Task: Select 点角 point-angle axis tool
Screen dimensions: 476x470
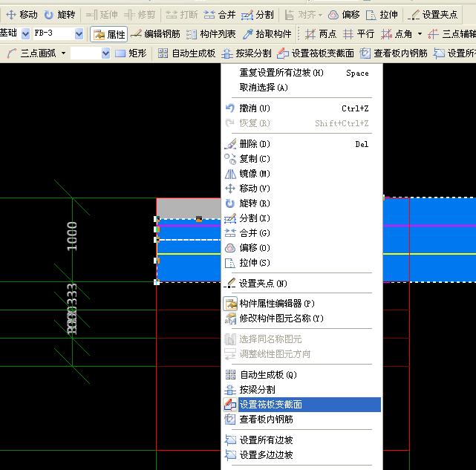Action: (x=397, y=34)
